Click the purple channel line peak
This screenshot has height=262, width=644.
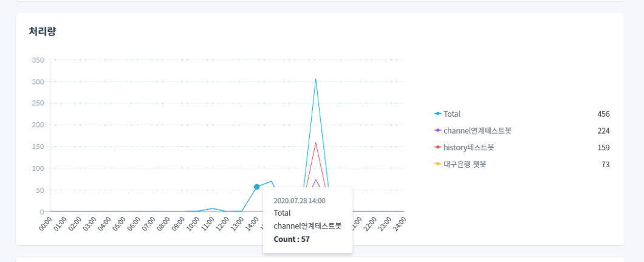(x=315, y=180)
